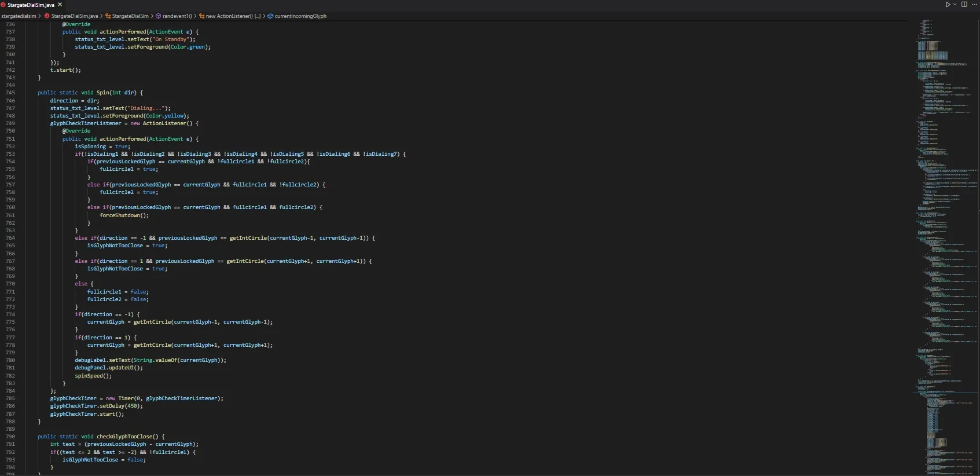Place cursor on the Spin method name

[102, 93]
